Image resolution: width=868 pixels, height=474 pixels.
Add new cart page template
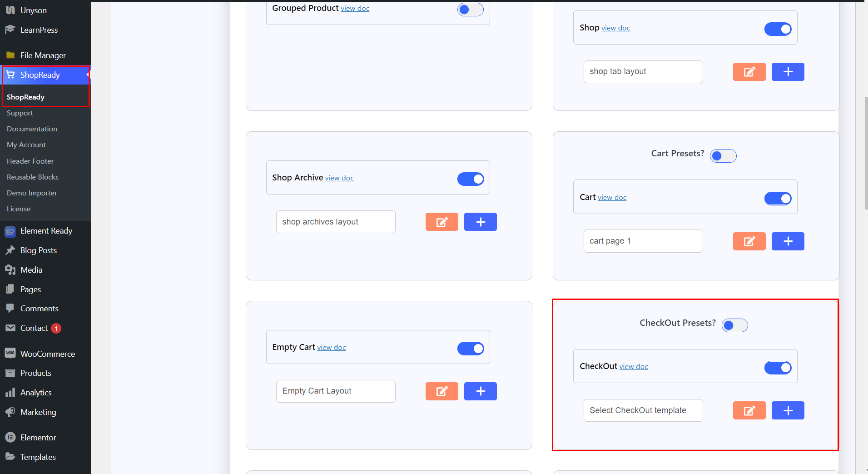click(x=788, y=241)
